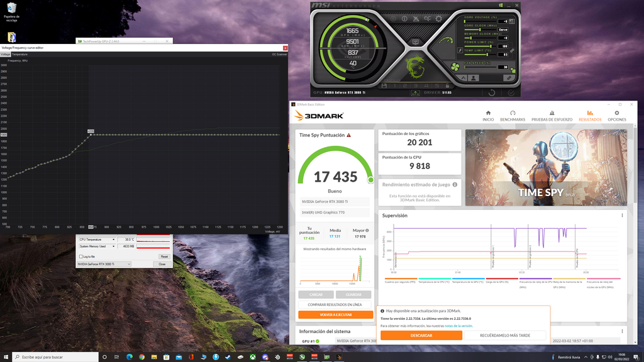Viewport: 644px width, 362px height.
Task: Switch to Voltage tab in curve editor
Action: click(5, 54)
